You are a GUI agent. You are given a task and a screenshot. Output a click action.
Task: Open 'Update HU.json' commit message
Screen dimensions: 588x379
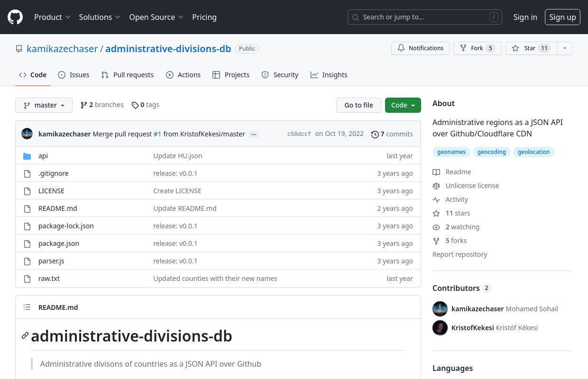click(x=178, y=156)
